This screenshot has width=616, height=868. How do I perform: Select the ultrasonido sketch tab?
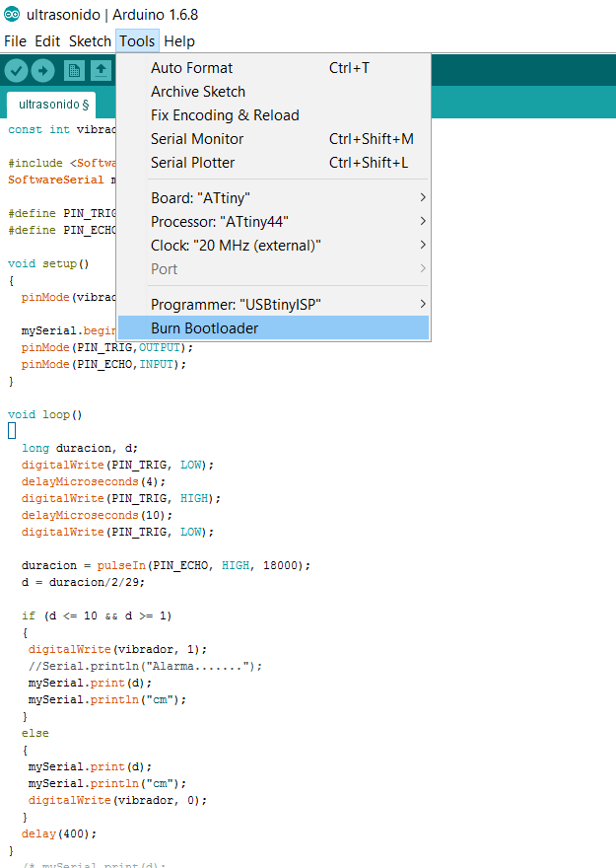[53, 105]
